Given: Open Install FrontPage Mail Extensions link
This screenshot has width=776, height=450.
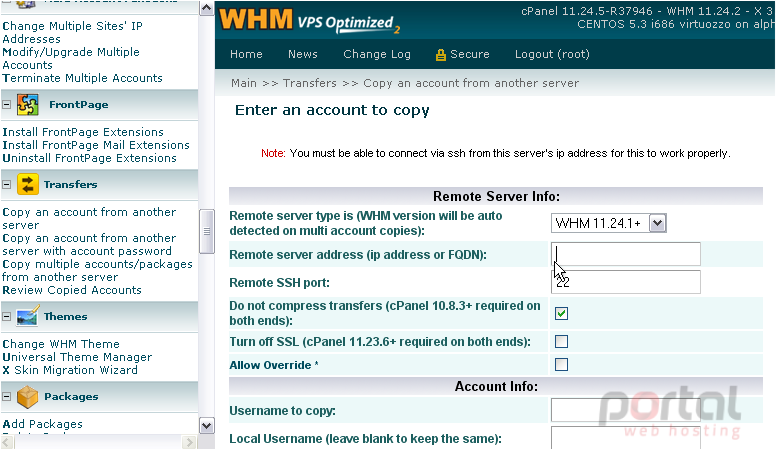Looking at the screenshot, I should 96,145.
